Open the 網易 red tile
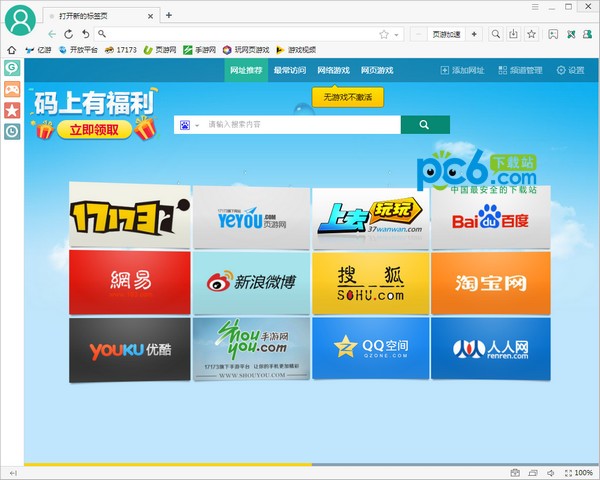 point(130,282)
